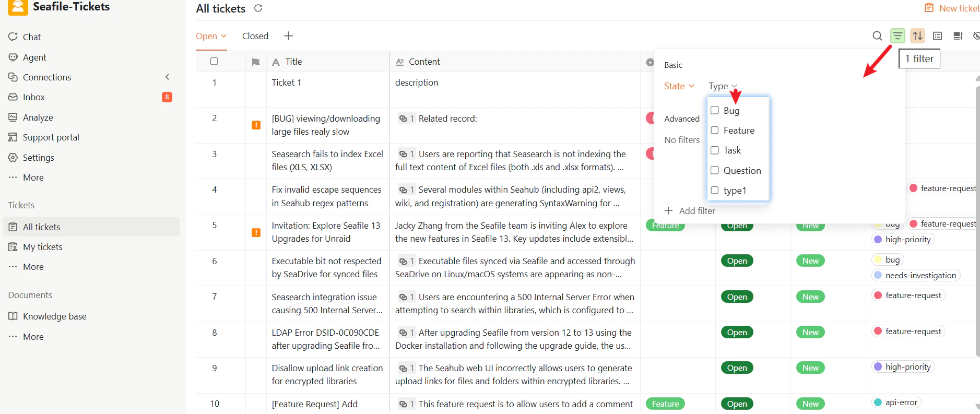Click the New status badge in row 8
This screenshot has width=980, height=414.
pyautogui.click(x=810, y=333)
